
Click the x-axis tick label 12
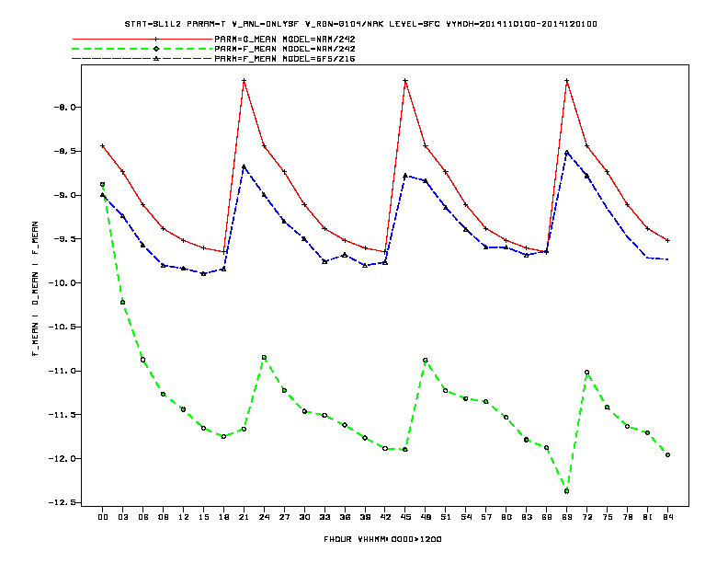click(184, 517)
